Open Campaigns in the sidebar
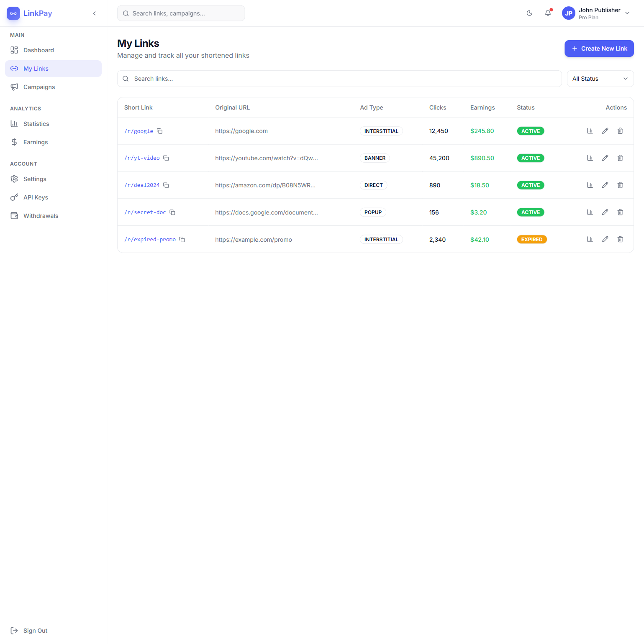The width and height of the screenshot is (644, 644). click(x=53, y=87)
